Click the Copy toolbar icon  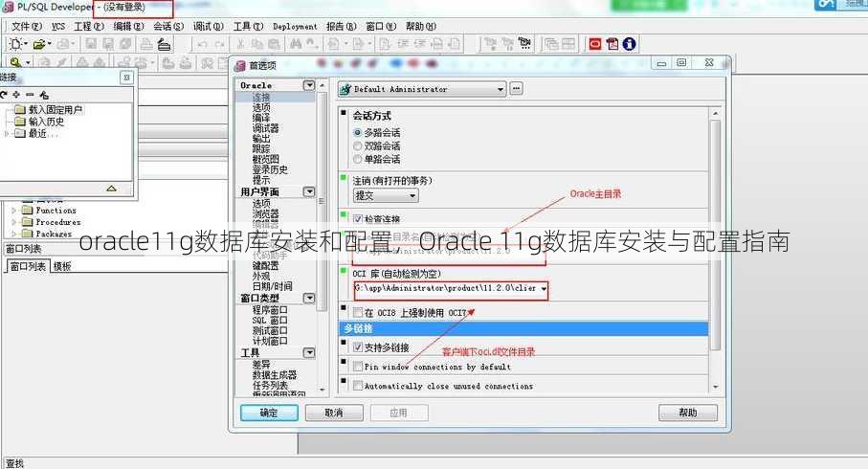(x=257, y=44)
